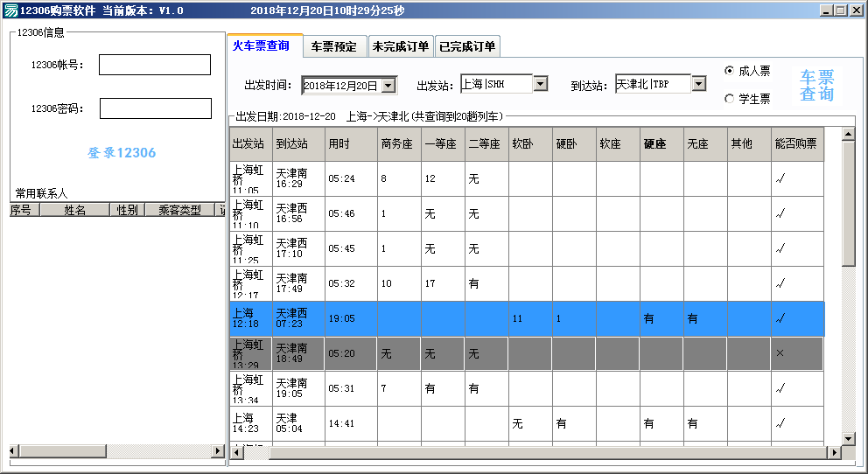
Task: Open the 出发时间 date dropdown
Action: coord(388,86)
